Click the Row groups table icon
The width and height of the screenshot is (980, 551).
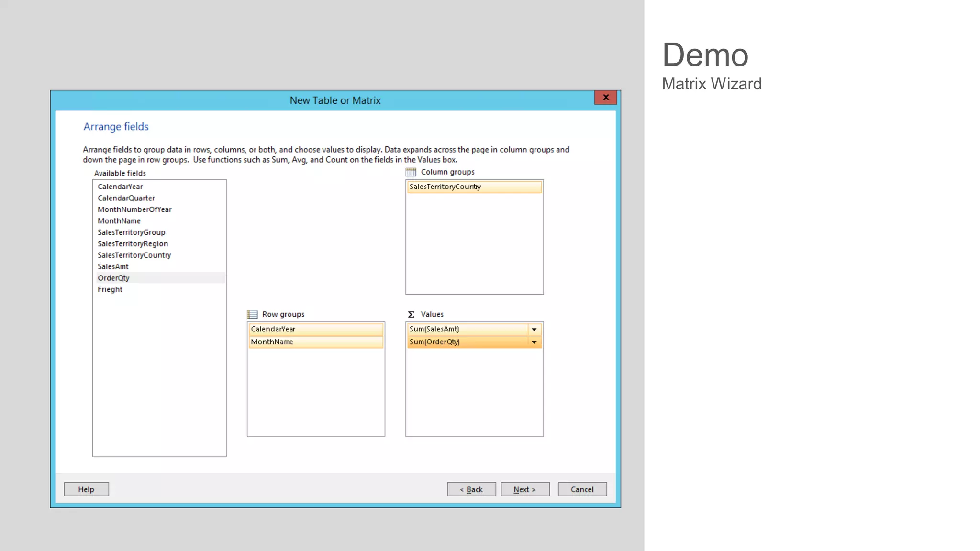point(252,314)
